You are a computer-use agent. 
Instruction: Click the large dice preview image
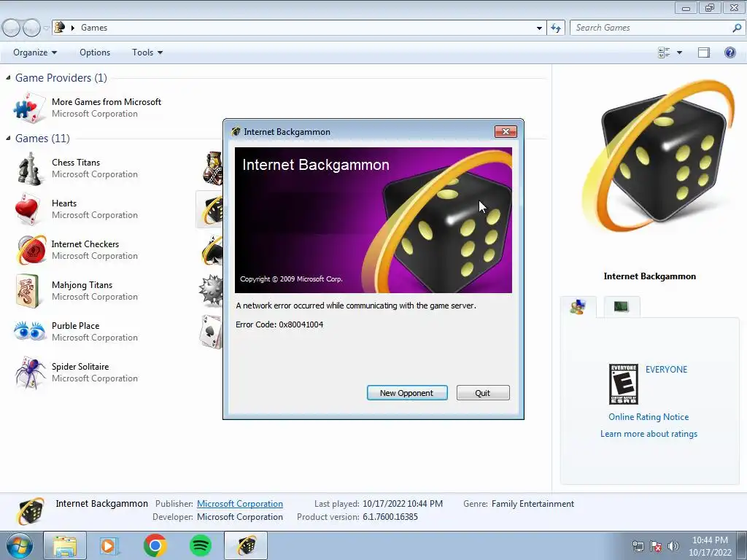[657, 157]
